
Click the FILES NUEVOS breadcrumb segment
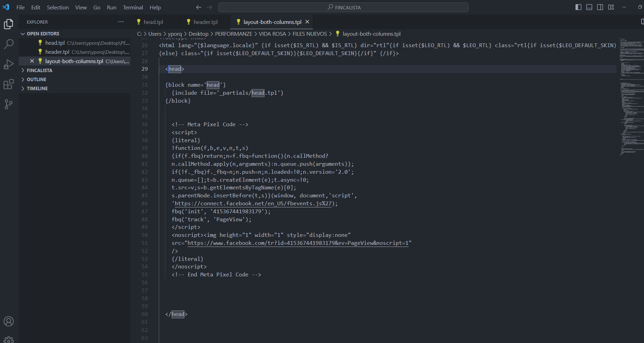(x=310, y=34)
